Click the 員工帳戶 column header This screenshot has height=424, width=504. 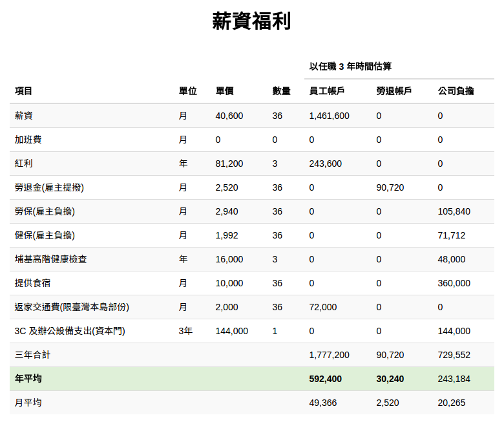pos(326,91)
